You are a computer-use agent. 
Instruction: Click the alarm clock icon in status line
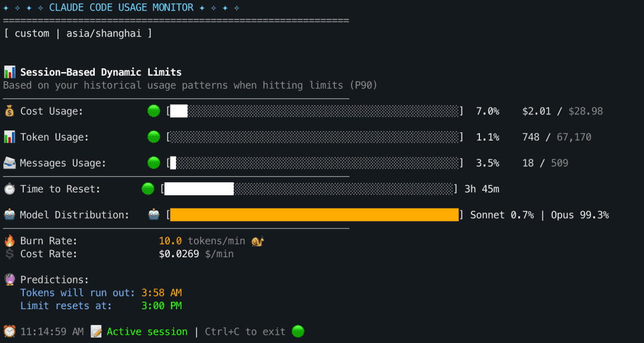click(10, 332)
